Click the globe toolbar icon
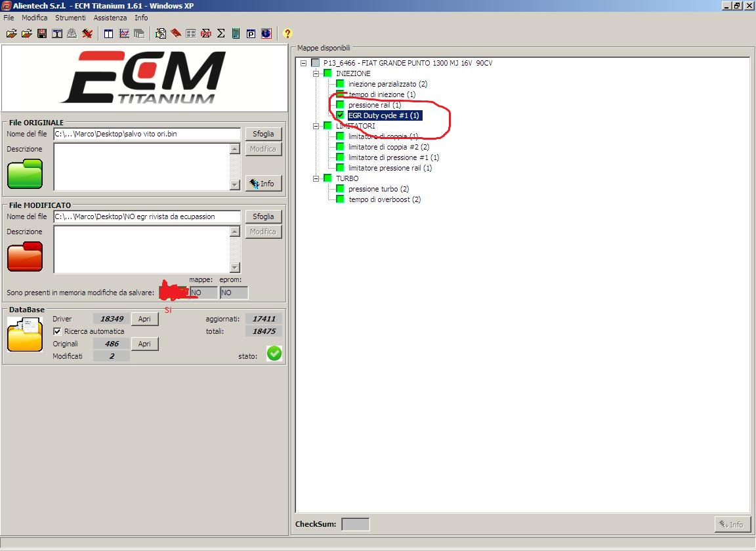 point(266,33)
